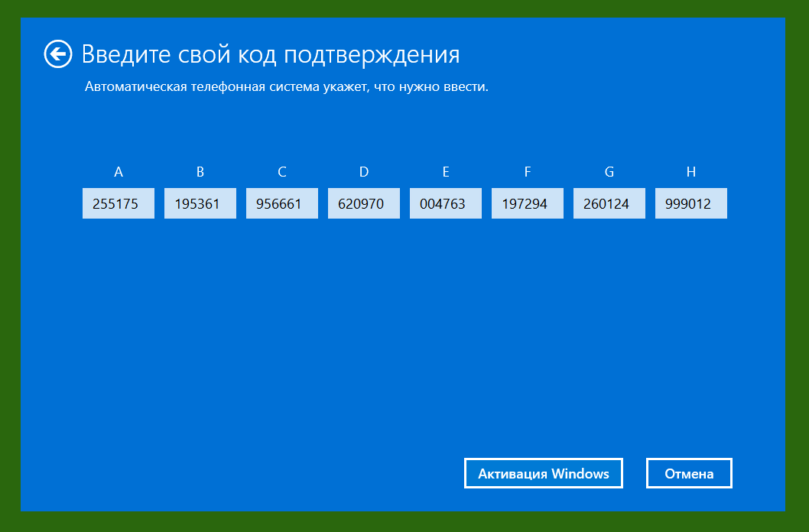Click column label D

(364, 172)
